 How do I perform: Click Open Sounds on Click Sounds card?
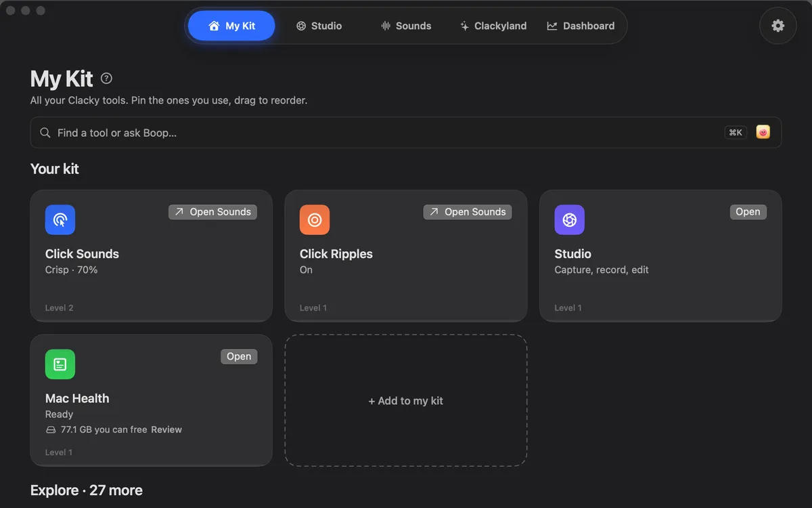[212, 212]
